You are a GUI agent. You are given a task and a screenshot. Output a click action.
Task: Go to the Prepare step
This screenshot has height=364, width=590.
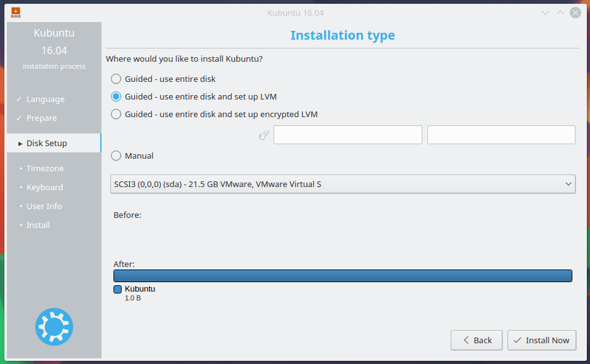(x=42, y=118)
